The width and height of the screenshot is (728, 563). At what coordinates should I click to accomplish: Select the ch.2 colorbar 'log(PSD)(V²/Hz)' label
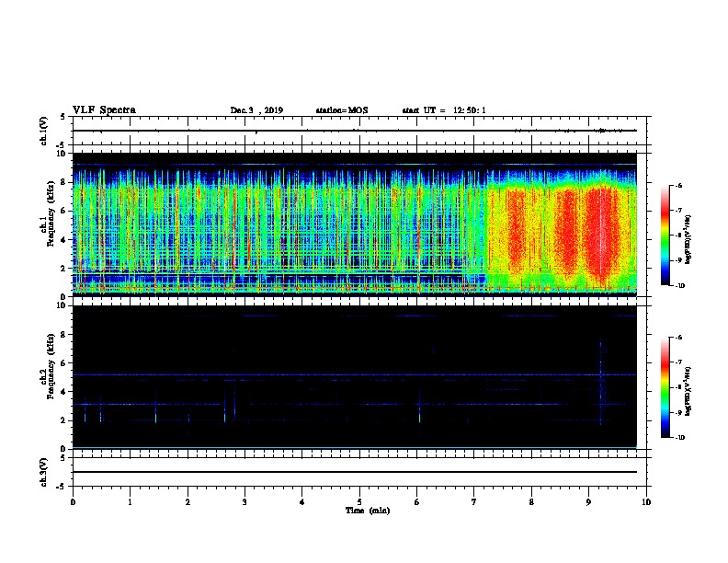[688, 391]
